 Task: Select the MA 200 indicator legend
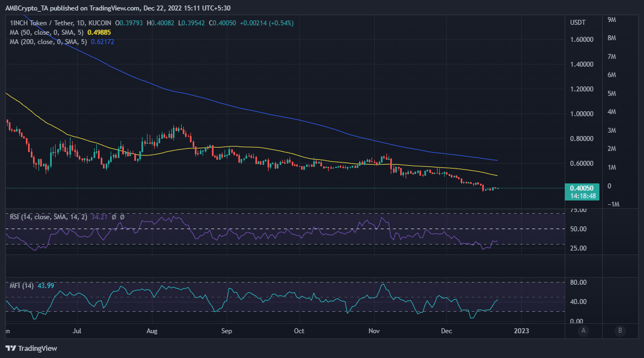pos(48,41)
